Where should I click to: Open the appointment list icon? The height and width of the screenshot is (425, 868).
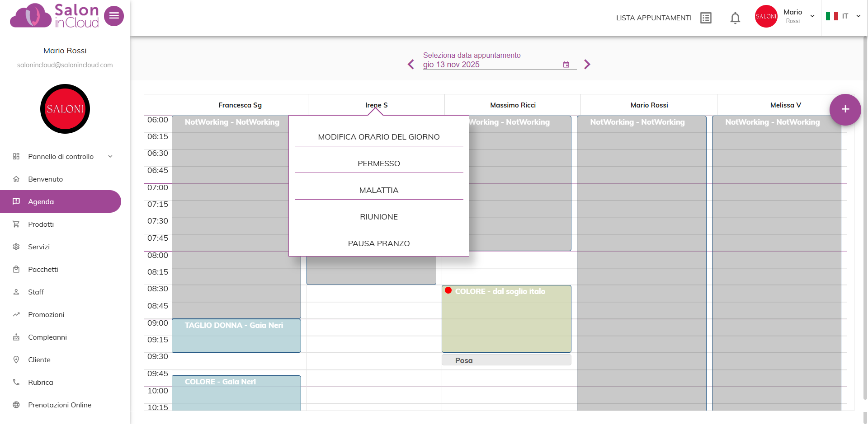point(705,18)
